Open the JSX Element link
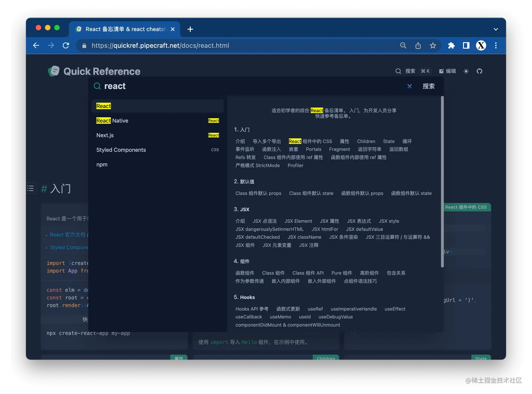The width and height of the screenshot is (532, 394). pyautogui.click(x=298, y=221)
